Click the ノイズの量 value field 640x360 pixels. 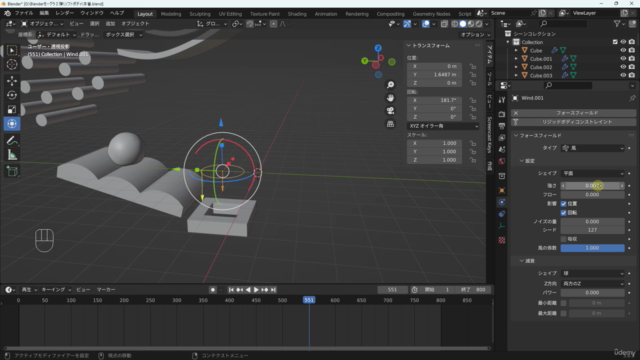click(593, 222)
